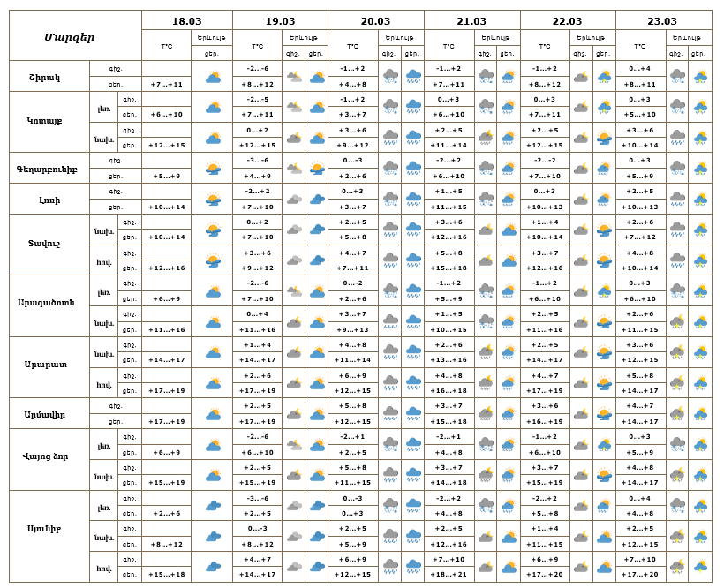Image resolution: width=724 pixels, height=588 pixels.
Task: Select Շիրակ's 23.03 daytime thunderstorm icon
Action: pyautogui.click(x=700, y=77)
